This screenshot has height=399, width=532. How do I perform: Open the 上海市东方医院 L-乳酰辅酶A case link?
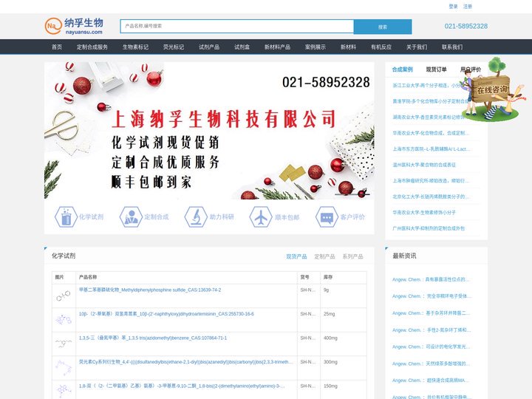coord(432,149)
